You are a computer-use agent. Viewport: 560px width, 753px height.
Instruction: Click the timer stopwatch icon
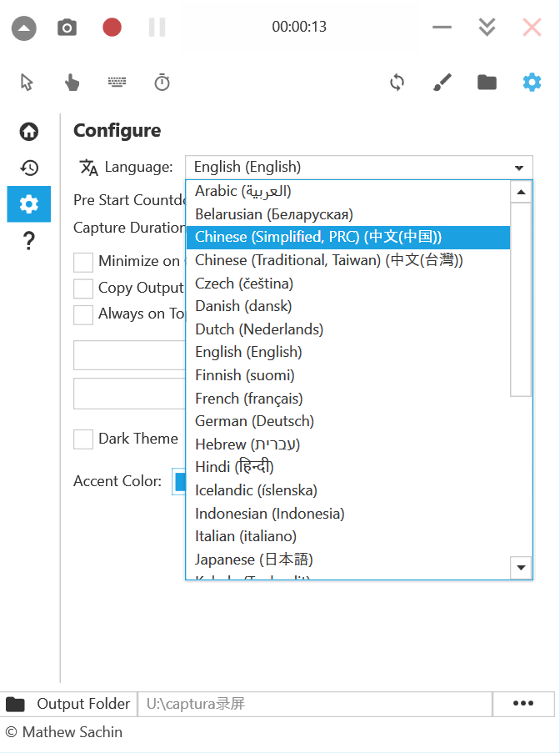[162, 82]
